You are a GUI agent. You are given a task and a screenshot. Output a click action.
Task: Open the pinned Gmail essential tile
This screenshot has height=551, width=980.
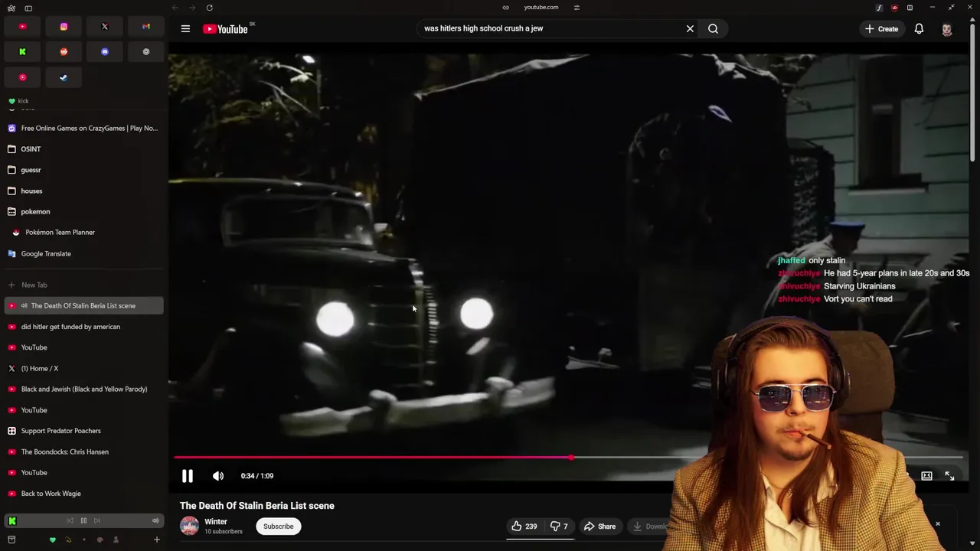[146, 27]
